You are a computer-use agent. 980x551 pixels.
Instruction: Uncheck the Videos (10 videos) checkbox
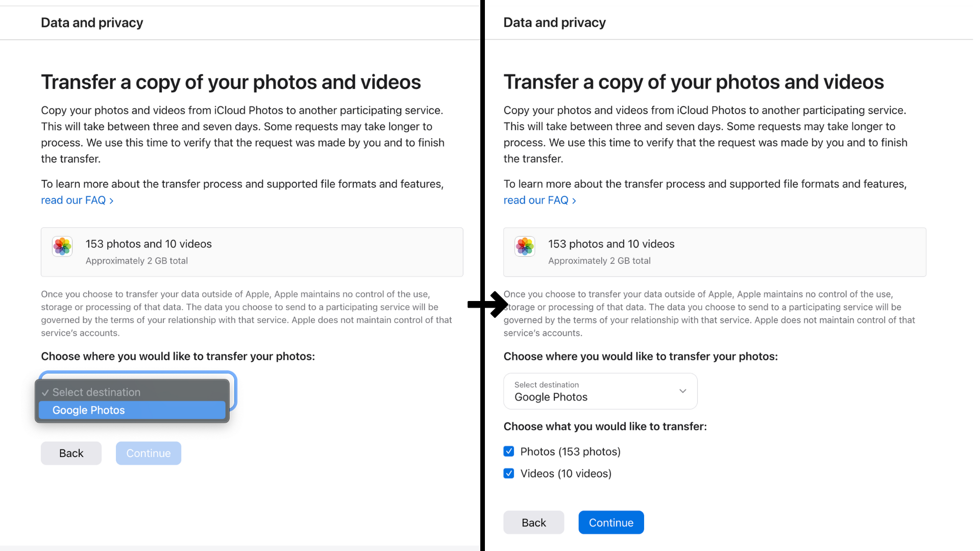pyautogui.click(x=509, y=473)
